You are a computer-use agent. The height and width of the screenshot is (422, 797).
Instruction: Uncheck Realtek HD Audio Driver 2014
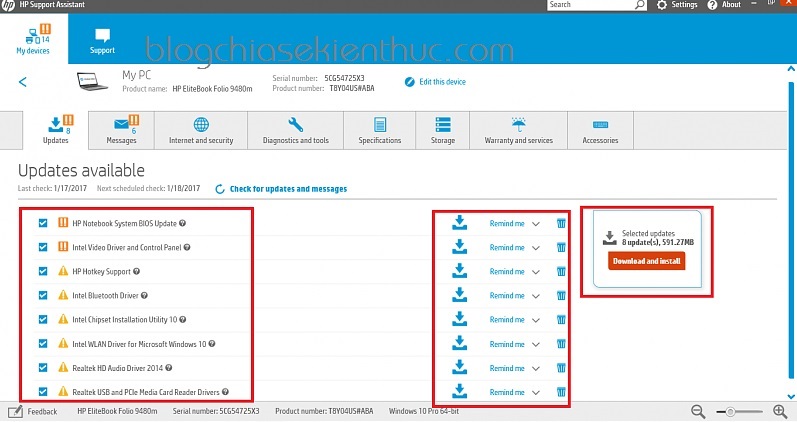(x=43, y=368)
